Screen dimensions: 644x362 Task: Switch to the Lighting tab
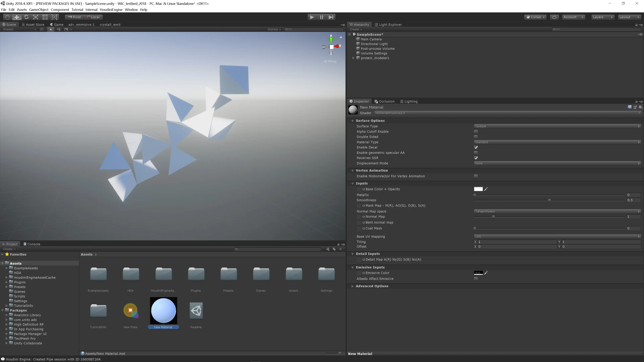(x=409, y=101)
